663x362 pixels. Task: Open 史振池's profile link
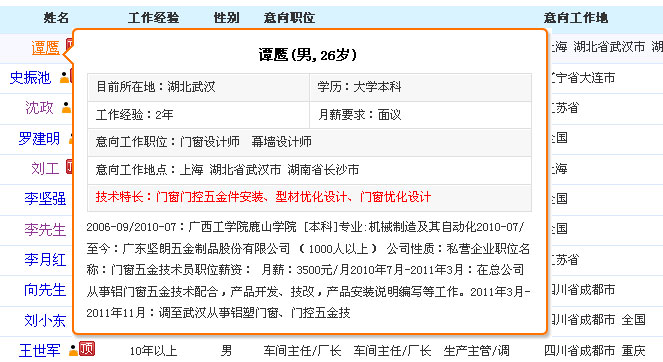[x=30, y=78]
